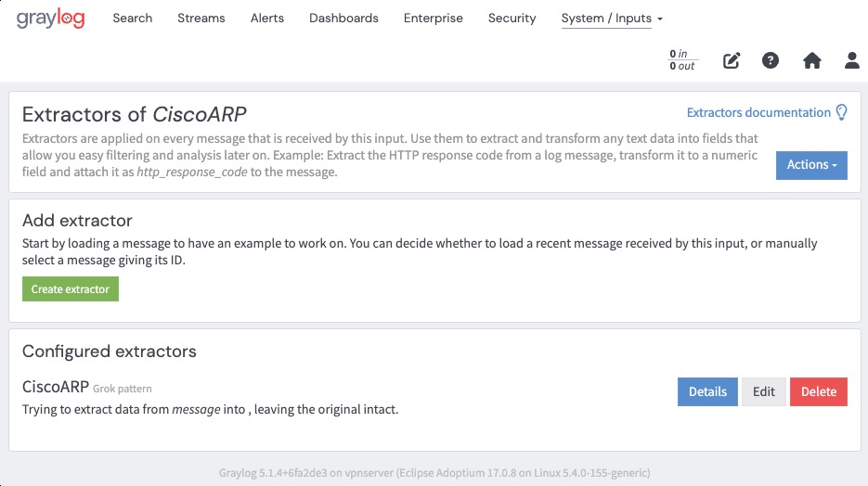Click the Graylog logo

point(50,19)
